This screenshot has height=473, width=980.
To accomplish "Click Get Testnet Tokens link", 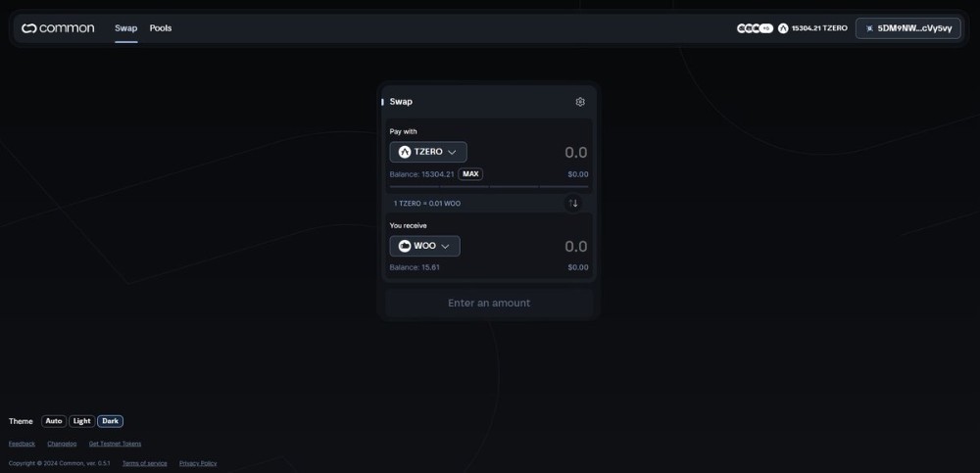I will click(115, 444).
